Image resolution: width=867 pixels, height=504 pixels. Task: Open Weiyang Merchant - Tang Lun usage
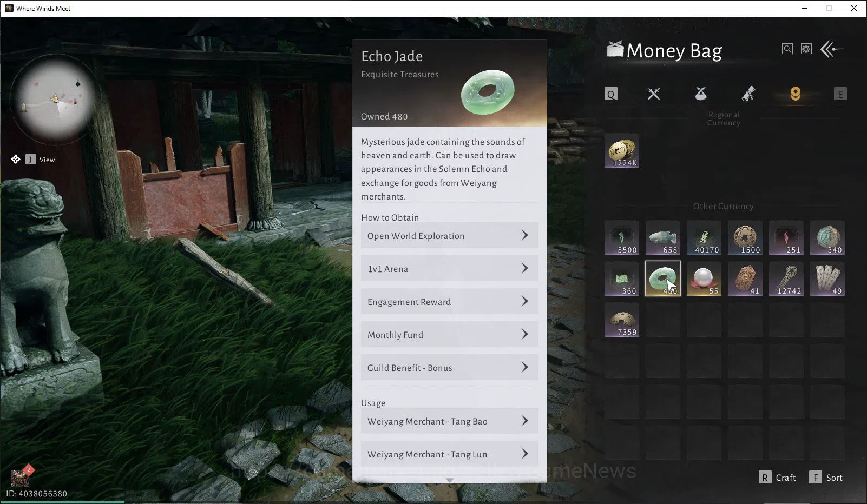click(450, 454)
